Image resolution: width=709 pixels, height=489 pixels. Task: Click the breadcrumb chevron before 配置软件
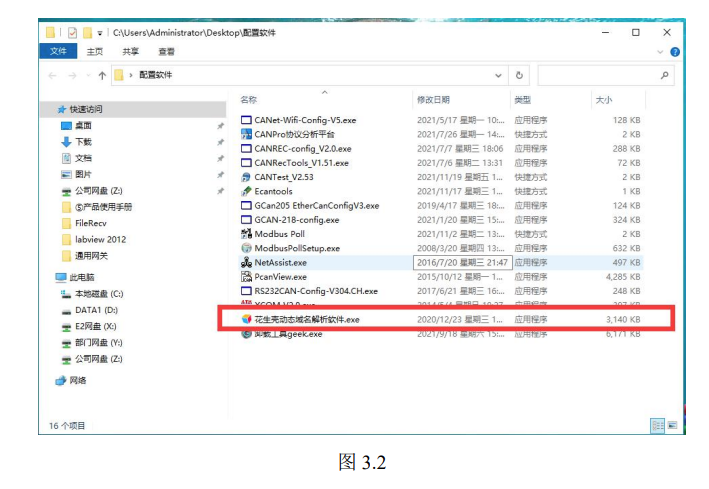tap(131, 75)
